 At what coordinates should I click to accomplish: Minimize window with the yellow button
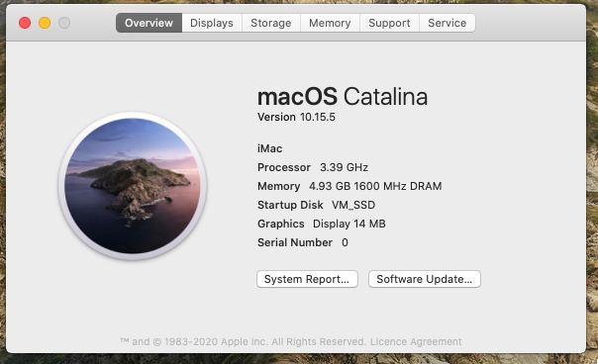click(45, 23)
